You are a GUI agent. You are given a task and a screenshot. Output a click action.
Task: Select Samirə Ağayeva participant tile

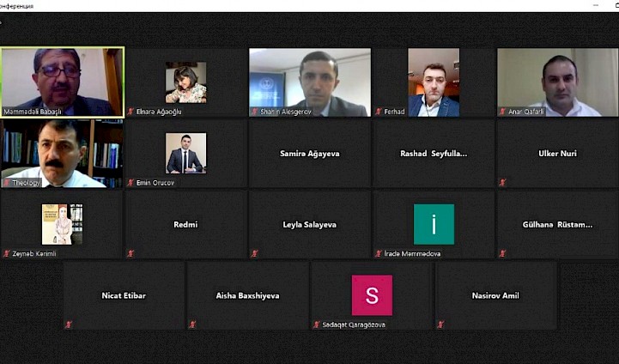310,154
